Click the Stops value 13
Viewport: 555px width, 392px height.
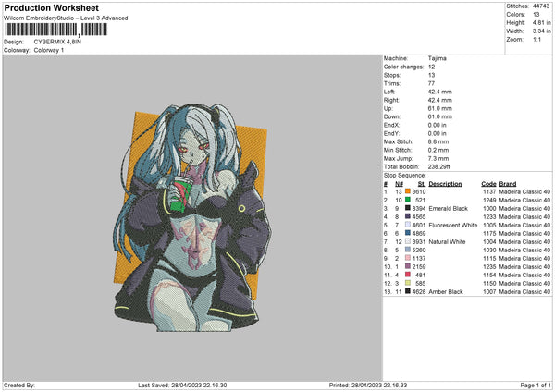tap(431, 75)
